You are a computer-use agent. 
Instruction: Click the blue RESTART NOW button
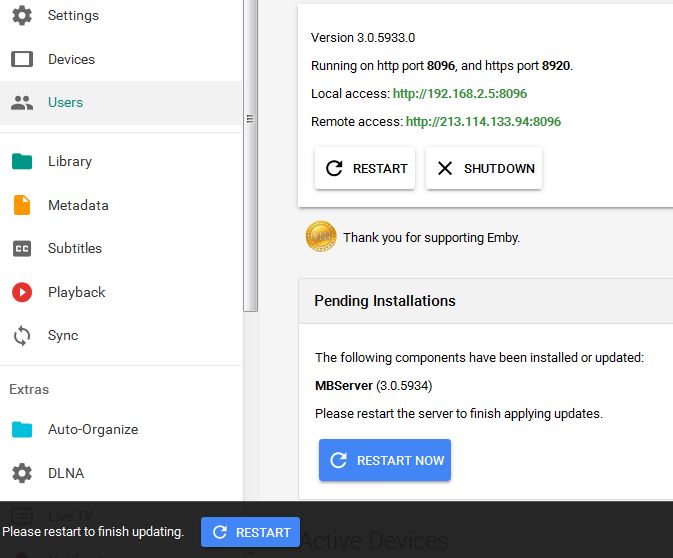pyautogui.click(x=385, y=460)
